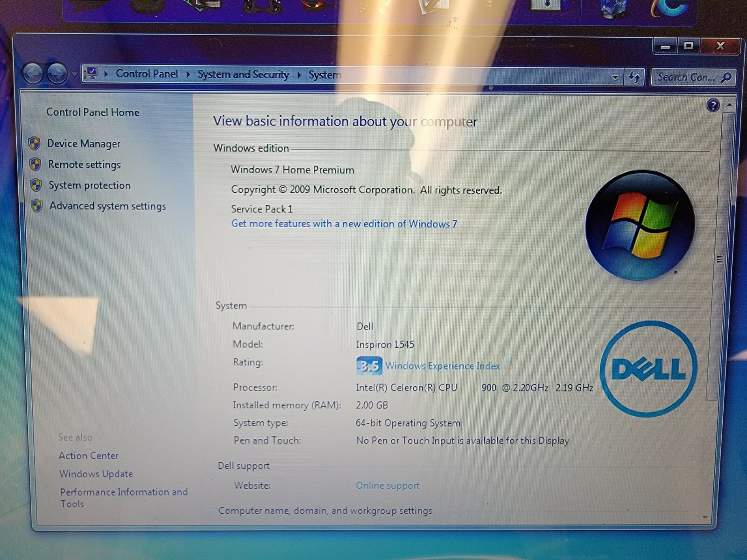Click the shield icon beside Remote settings
The image size is (747, 560).
coord(35,164)
